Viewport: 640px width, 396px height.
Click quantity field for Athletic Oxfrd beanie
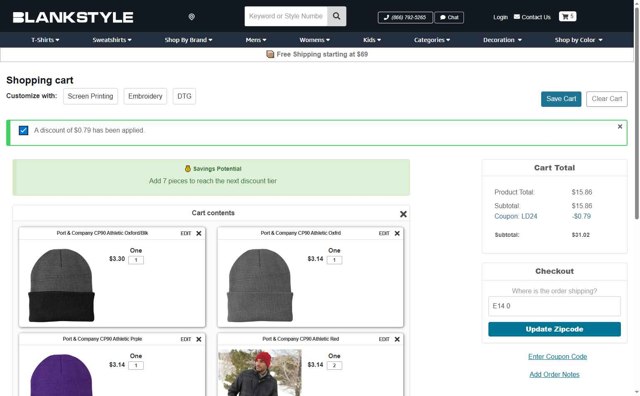click(334, 260)
